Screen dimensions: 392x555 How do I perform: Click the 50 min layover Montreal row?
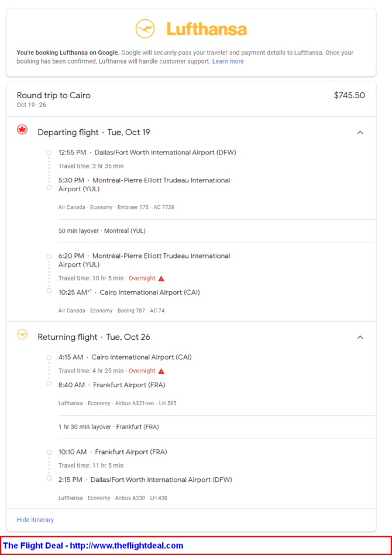[217, 231]
